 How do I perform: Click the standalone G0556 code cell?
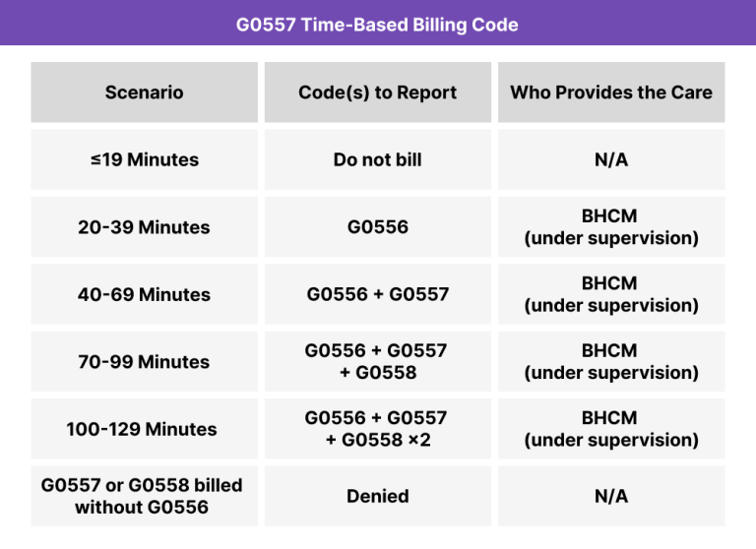point(377,227)
